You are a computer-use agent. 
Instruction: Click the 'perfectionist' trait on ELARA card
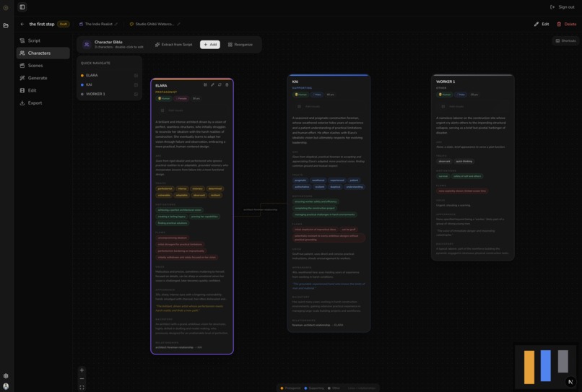[x=165, y=188]
